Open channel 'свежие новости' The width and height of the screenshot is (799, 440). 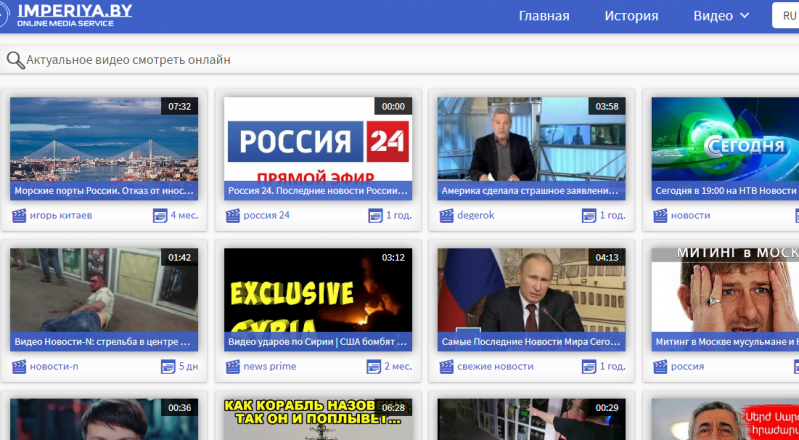click(x=495, y=366)
